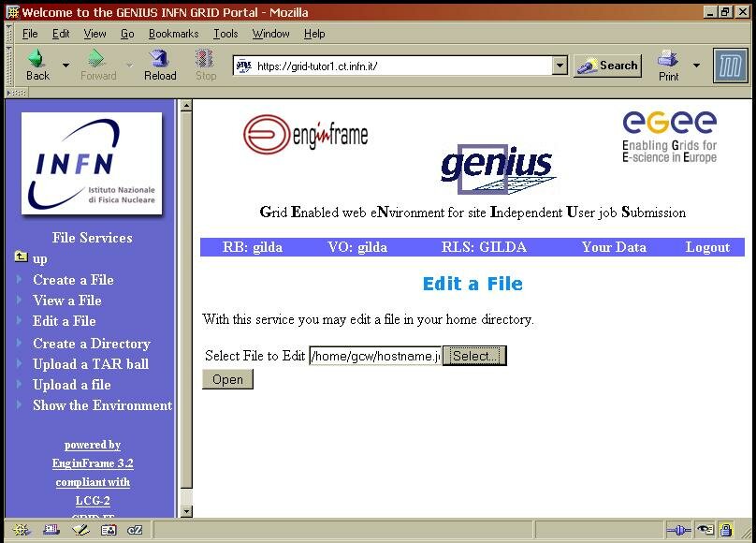Show security info via padlock icon

726,531
